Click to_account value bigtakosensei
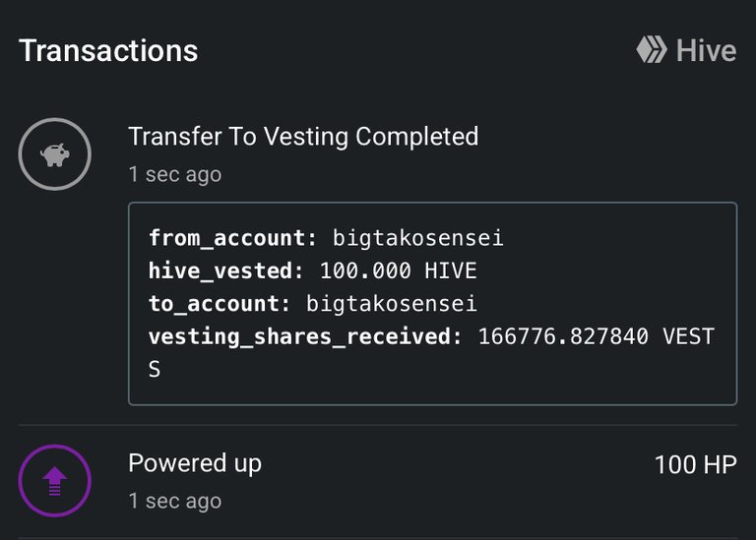Image resolution: width=756 pixels, height=540 pixels. point(392,304)
